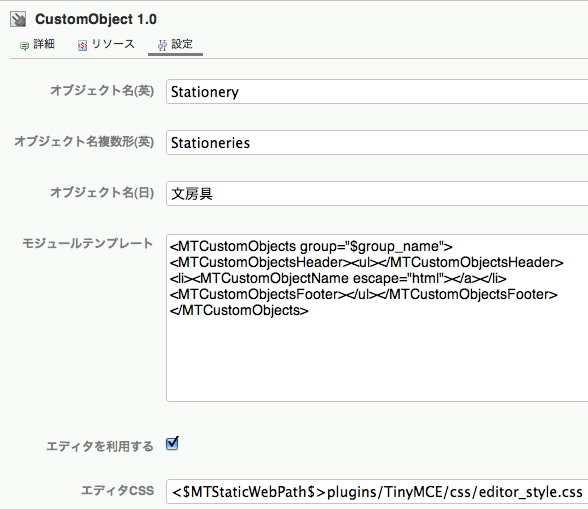Click the Stationery object name field
The height and width of the screenshot is (509, 588).
[x=377, y=92]
